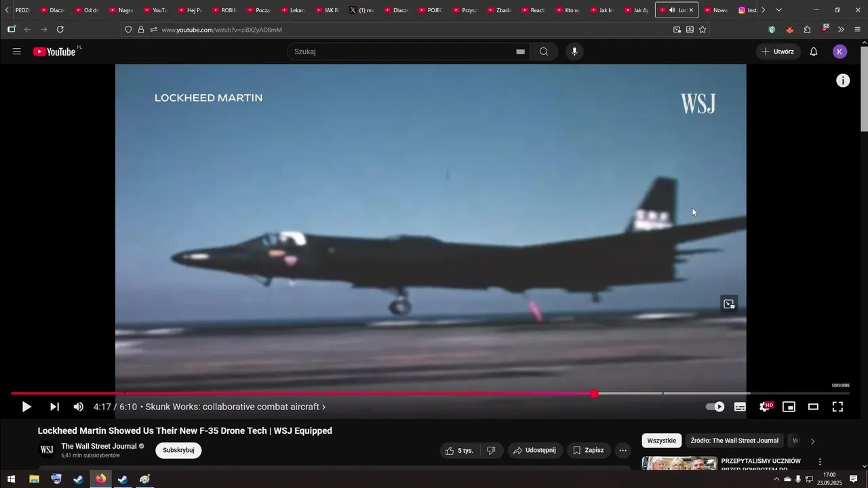The width and height of the screenshot is (868, 488).
Task: Switch to the ROBIN tab
Action: [224, 10]
